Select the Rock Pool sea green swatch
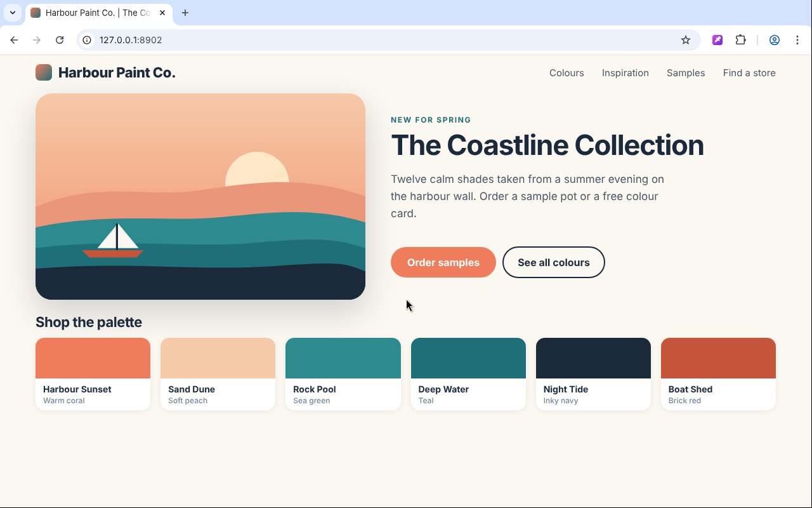 [343, 358]
